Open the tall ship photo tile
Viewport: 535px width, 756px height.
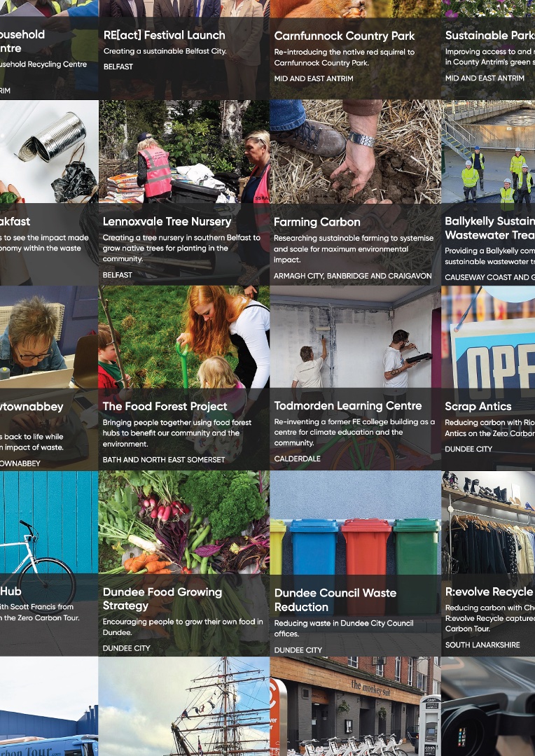[x=183, y=706]
